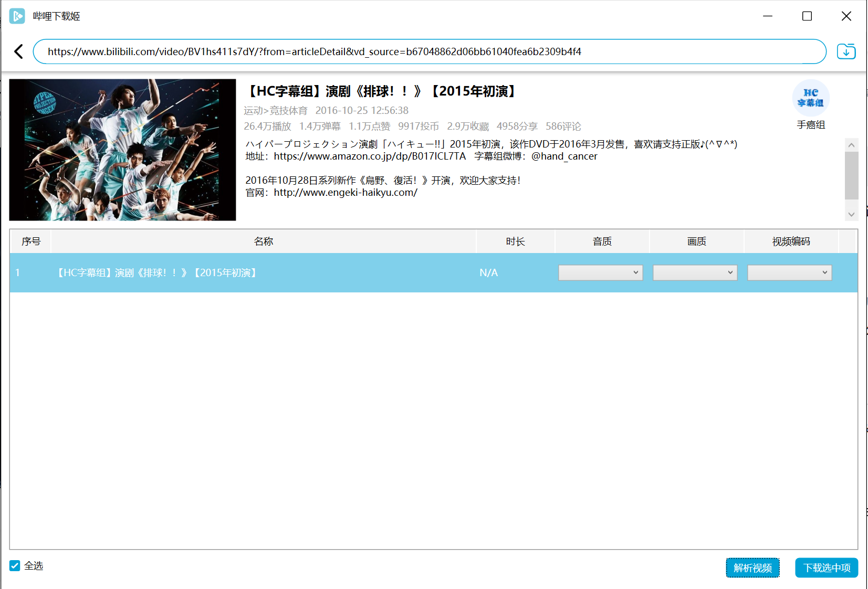
Task: Click the description scrollbar down arrow
Action: pos(851,214)
